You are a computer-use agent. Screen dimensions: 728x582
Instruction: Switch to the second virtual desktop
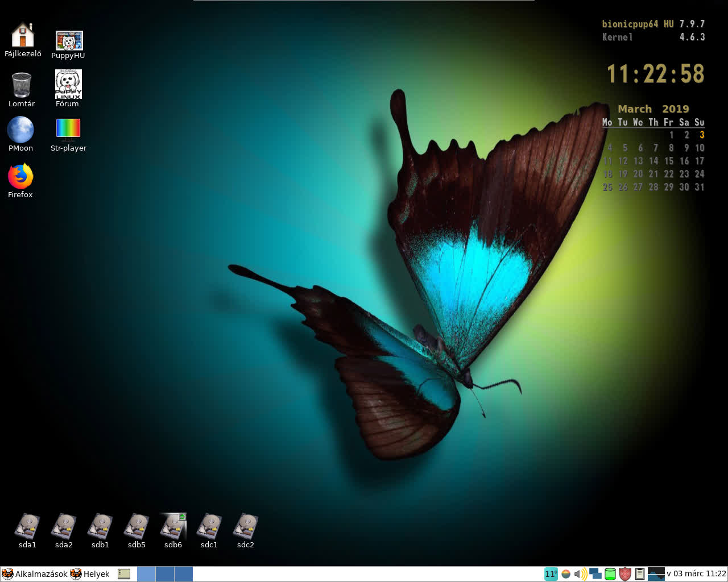[165, 574]
